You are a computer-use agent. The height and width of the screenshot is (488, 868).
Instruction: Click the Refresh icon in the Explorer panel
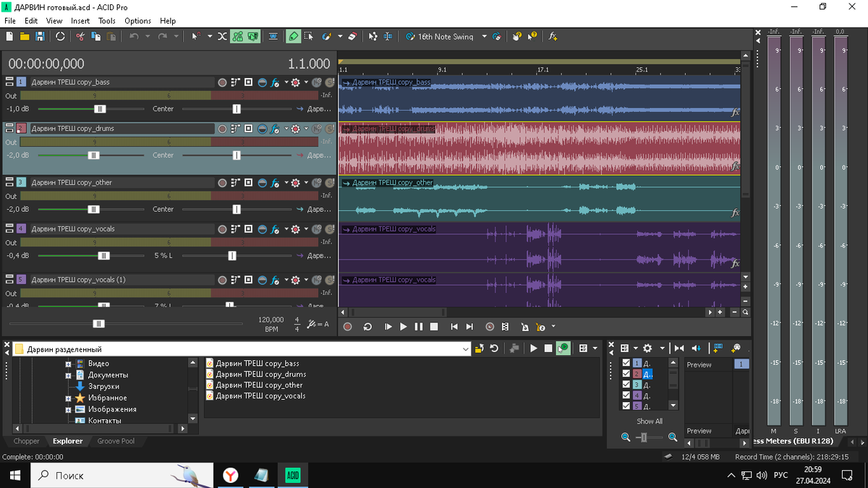pos(494,348)
